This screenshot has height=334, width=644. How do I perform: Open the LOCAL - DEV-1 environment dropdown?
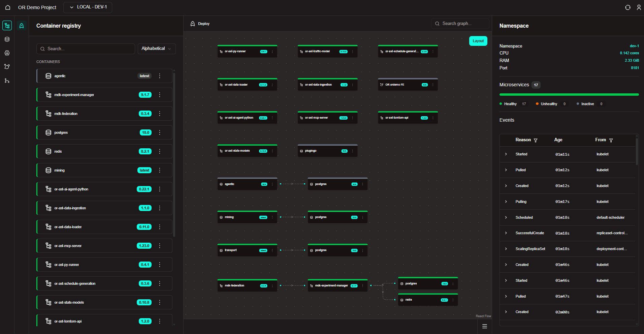(x=88, y=7)
